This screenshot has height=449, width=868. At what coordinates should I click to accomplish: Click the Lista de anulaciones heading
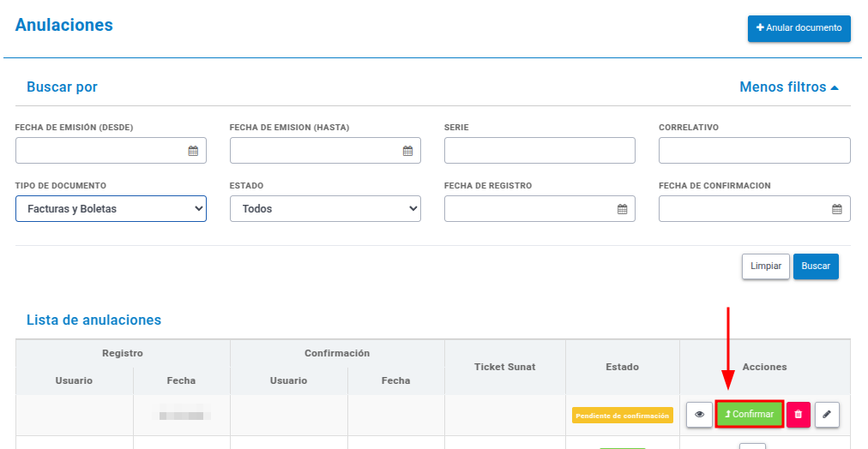[94, 320]
